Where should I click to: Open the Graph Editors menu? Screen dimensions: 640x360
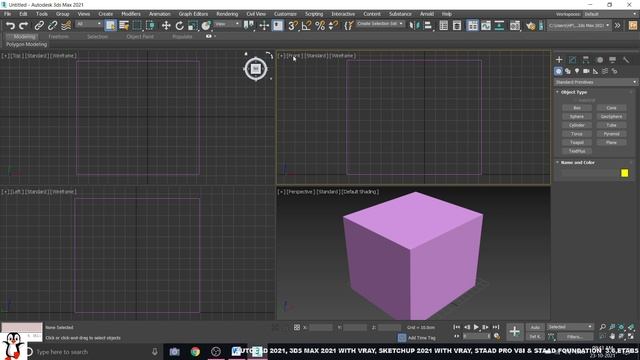click(x=193, y=14)
